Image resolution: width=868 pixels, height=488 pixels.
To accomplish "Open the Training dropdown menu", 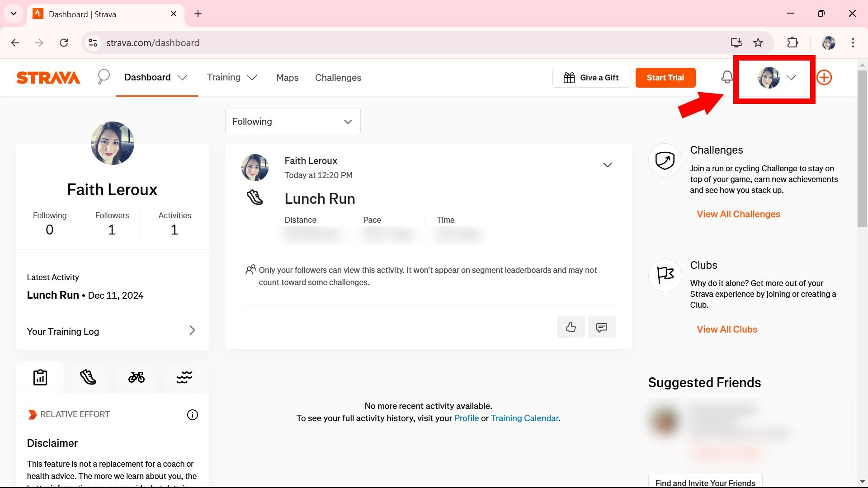I will (232, 77).
